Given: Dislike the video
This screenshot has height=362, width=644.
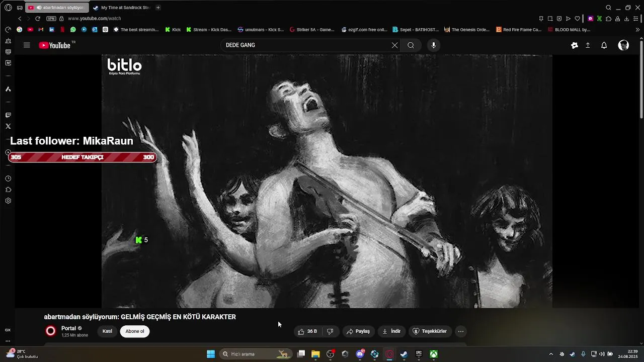Looking at the screenshot, I should click(x=330, y=331).
